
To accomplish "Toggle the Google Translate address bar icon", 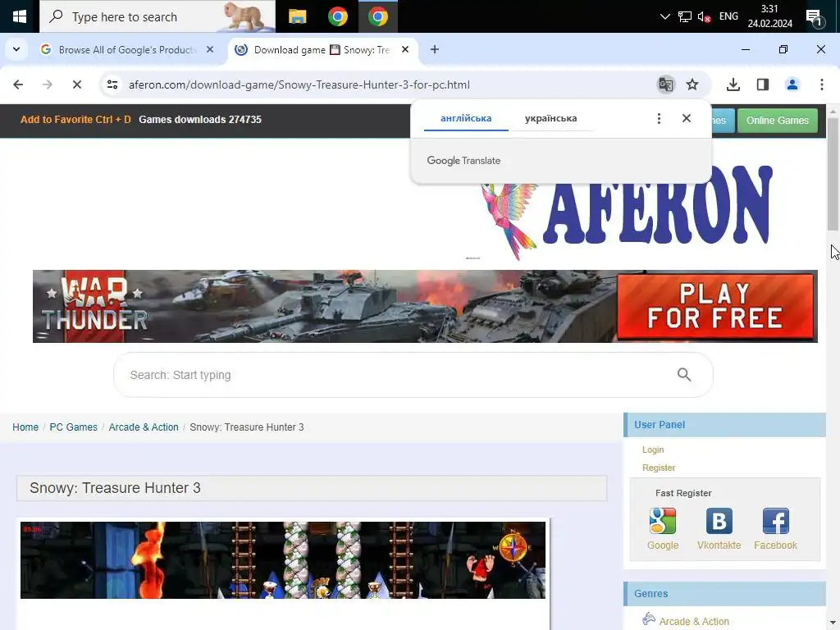I will pos(665,84).
